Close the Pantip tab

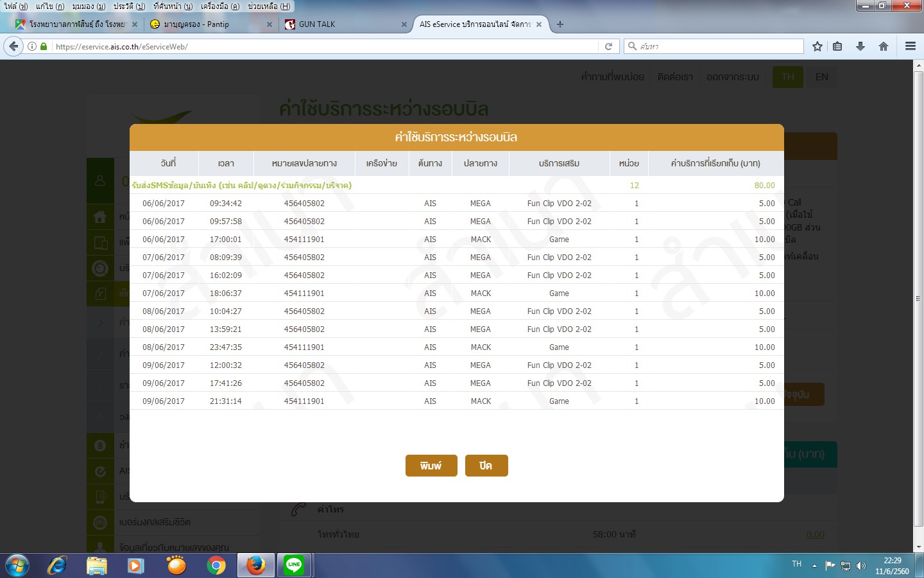[x=269, y=24]
